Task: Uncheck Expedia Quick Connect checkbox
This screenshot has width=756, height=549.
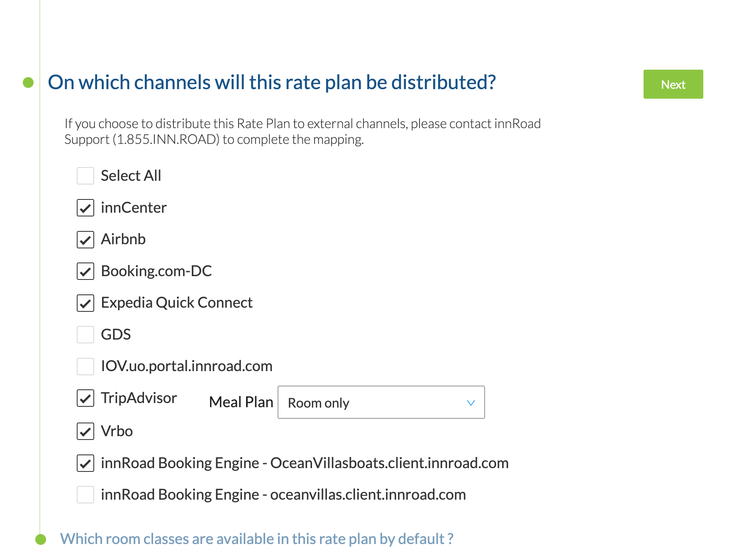Action: [85, 303]
